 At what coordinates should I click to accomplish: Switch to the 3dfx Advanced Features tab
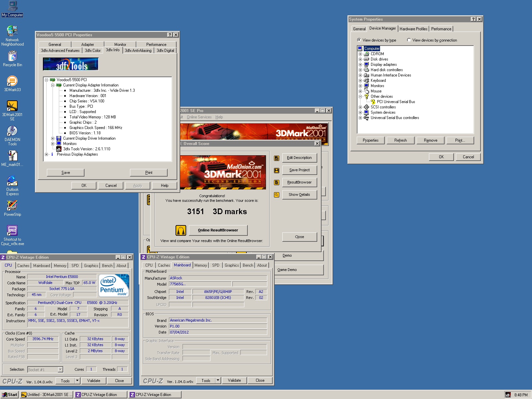[60, 51]
